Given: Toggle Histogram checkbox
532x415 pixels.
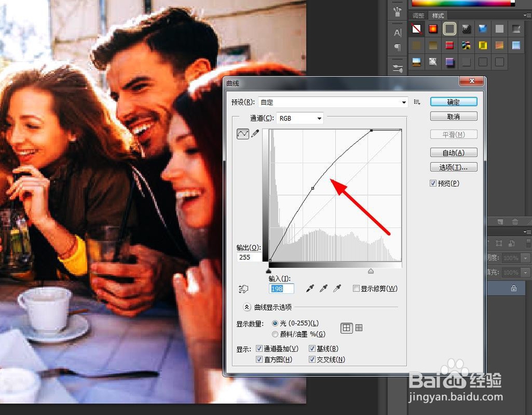Looking at the screenshot, I should pos(259,359).
